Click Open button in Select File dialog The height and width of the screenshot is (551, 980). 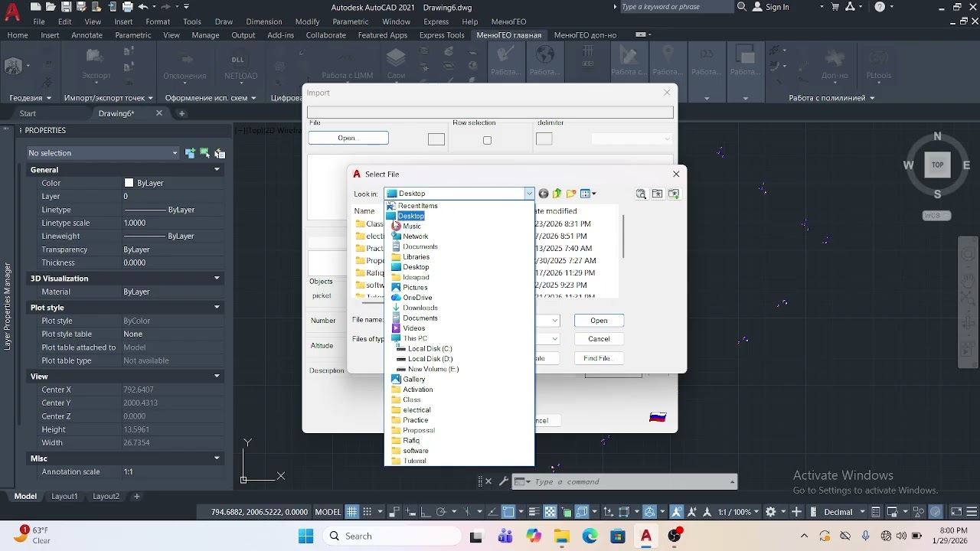point(599,321)
